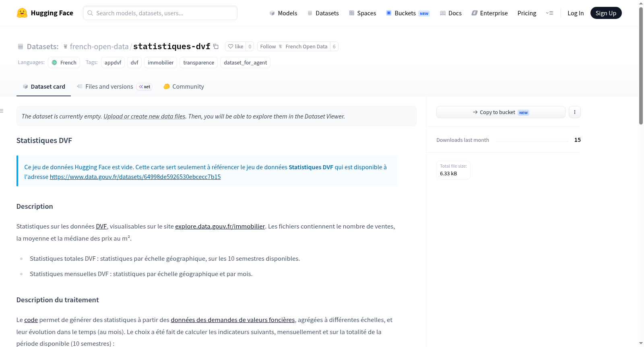Focus the search models and datasets field
The height and width of the screenshot is (347, 644).
(x=160, y=13)
